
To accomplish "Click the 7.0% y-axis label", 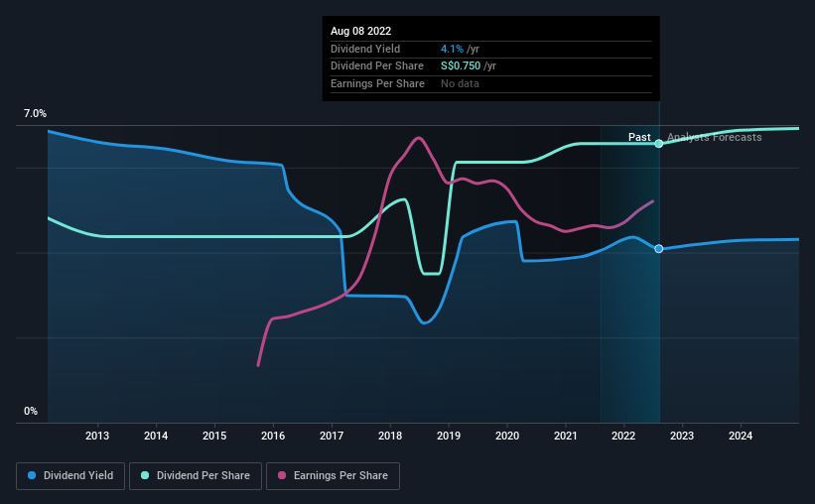I will pos(35,113).
